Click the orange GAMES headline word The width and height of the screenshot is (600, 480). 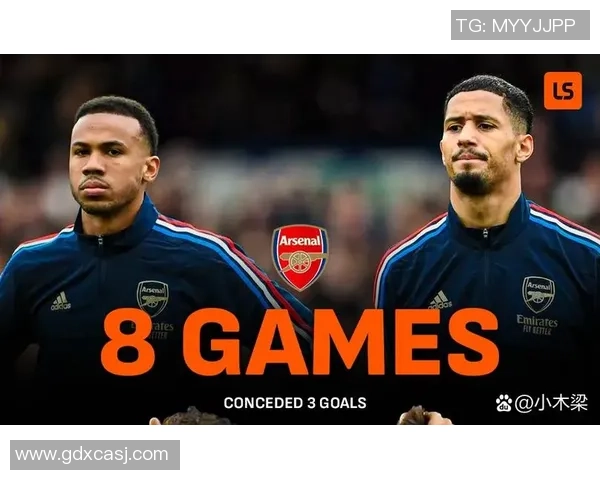(341, 342)
